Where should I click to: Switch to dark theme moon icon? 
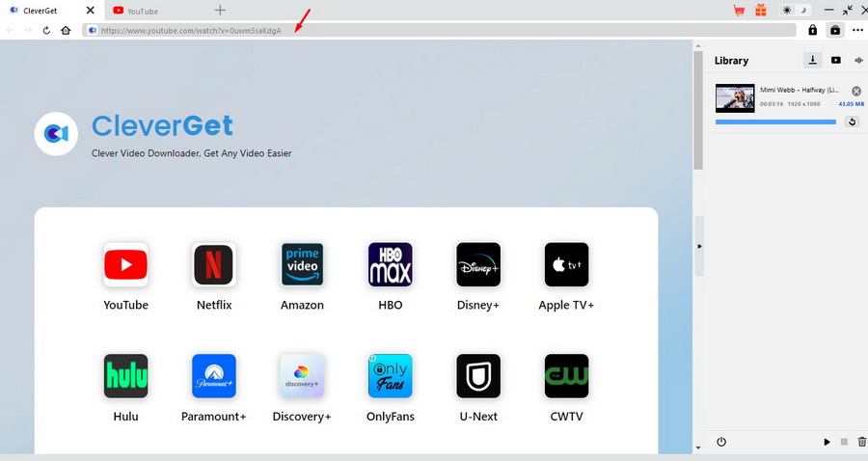pos(803,10)
